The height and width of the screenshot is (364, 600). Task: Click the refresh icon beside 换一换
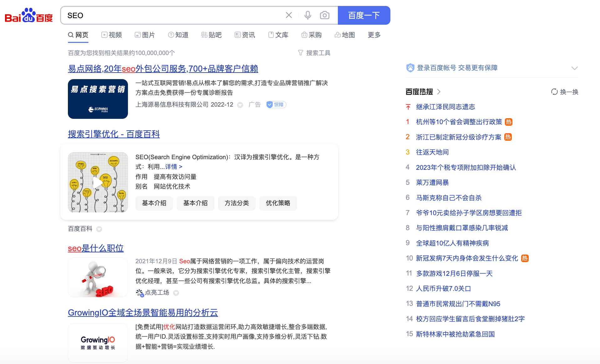[554, 92]
